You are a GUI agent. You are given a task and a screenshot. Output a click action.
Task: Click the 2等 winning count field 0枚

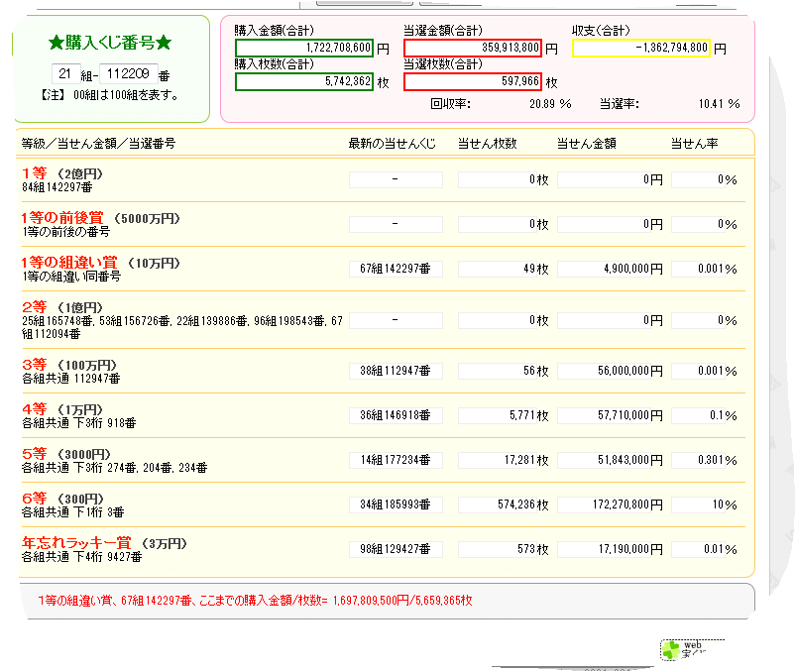click(504, 321)
